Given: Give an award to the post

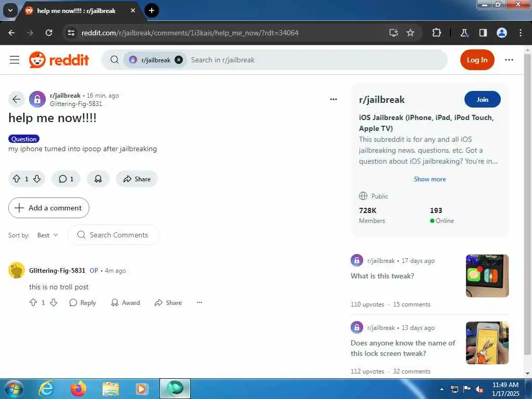Looking at the screenshot, I should pyautogui.click(x=98, y=179).
